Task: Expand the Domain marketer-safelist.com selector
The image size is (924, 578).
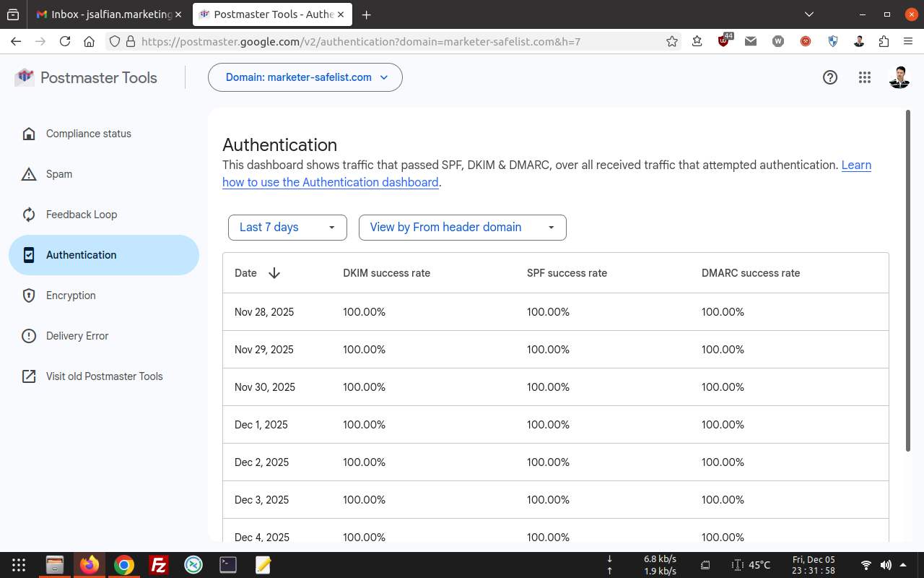Action: coord(305,77)
